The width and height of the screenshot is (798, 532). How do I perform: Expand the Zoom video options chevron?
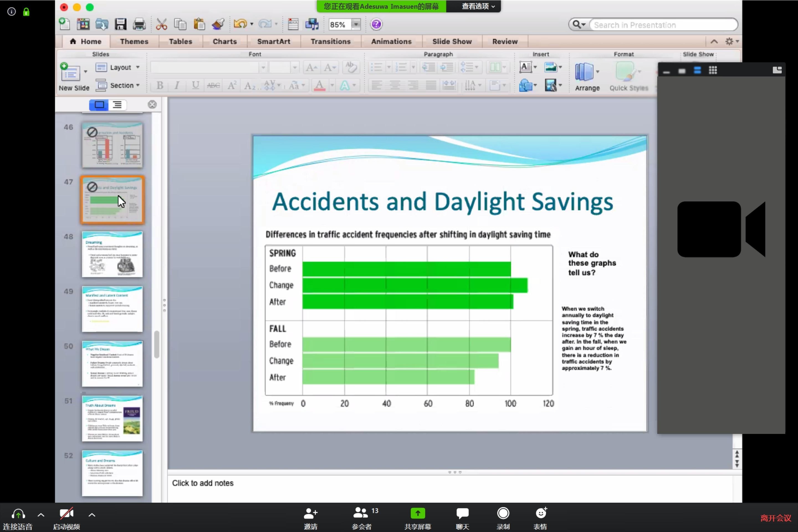pos(92,515)
